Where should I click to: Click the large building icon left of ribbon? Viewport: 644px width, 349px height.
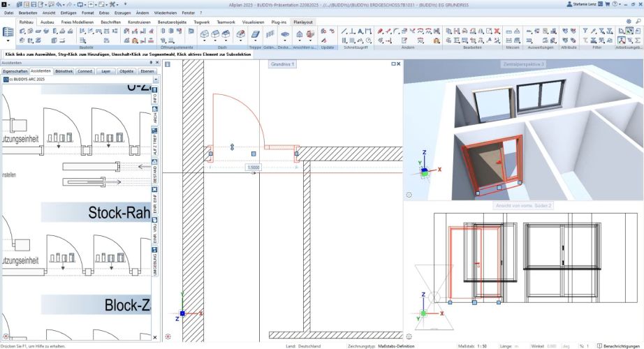point(8,33)
